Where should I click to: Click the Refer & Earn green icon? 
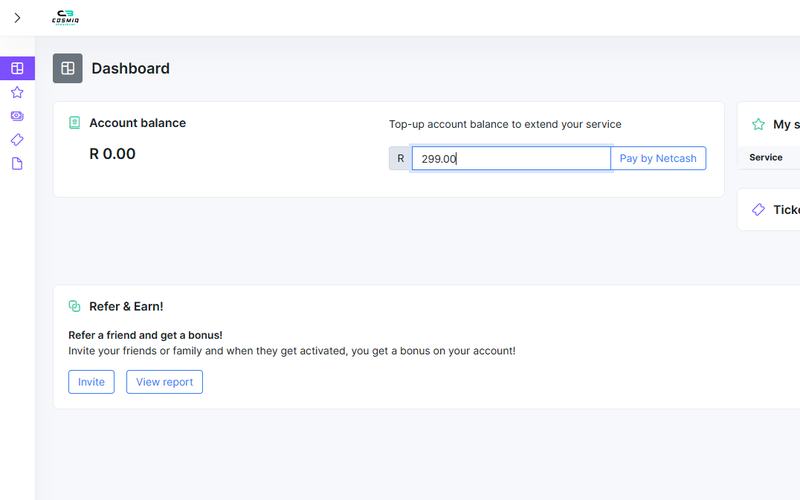[x=74, y=306]
